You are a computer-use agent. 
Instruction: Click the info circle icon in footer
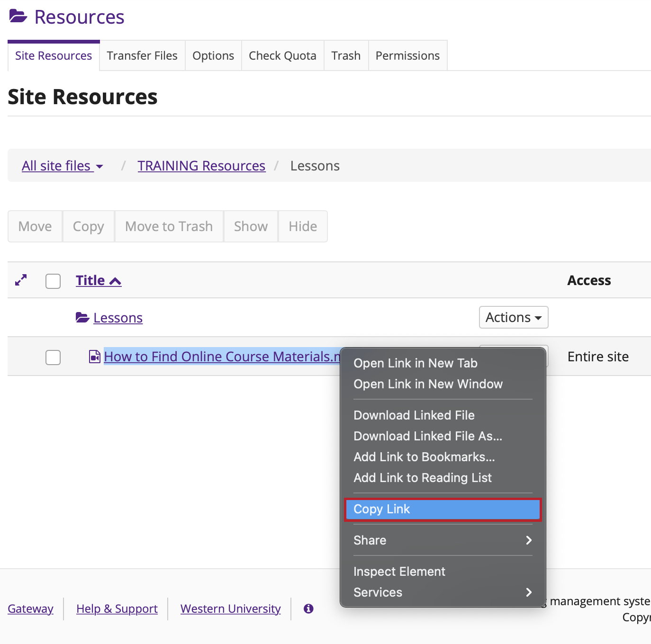(x=308, y=608)
